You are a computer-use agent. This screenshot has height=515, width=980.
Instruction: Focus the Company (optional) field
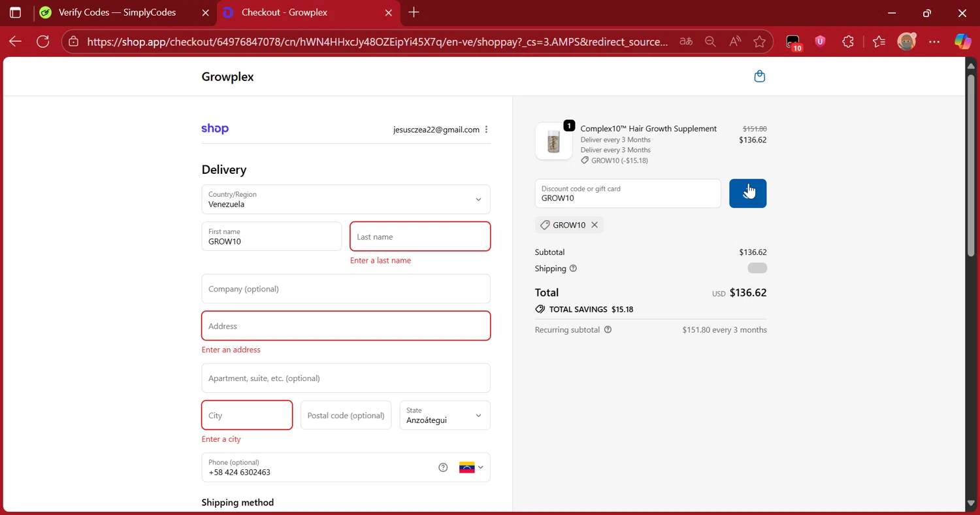tap(346, 289)
